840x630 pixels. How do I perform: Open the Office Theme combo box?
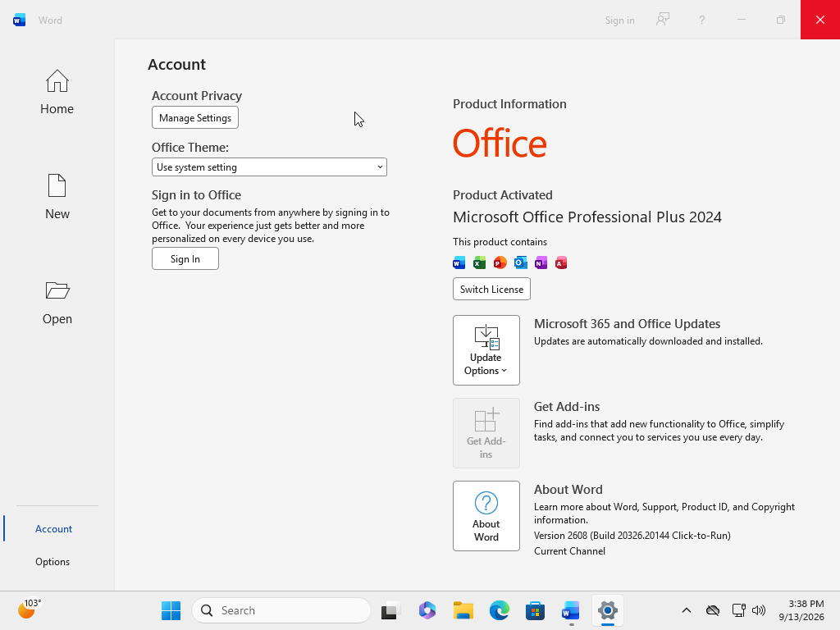coord(269,167)
